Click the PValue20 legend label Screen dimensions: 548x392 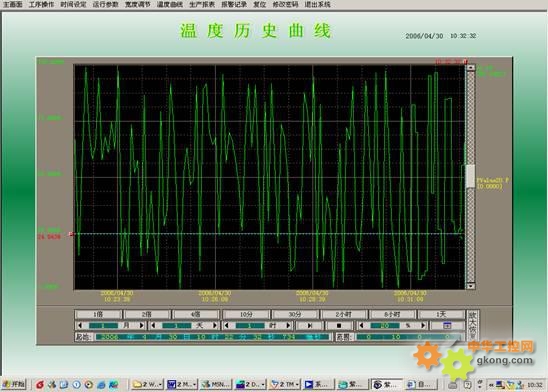click(x=492, y=183)
